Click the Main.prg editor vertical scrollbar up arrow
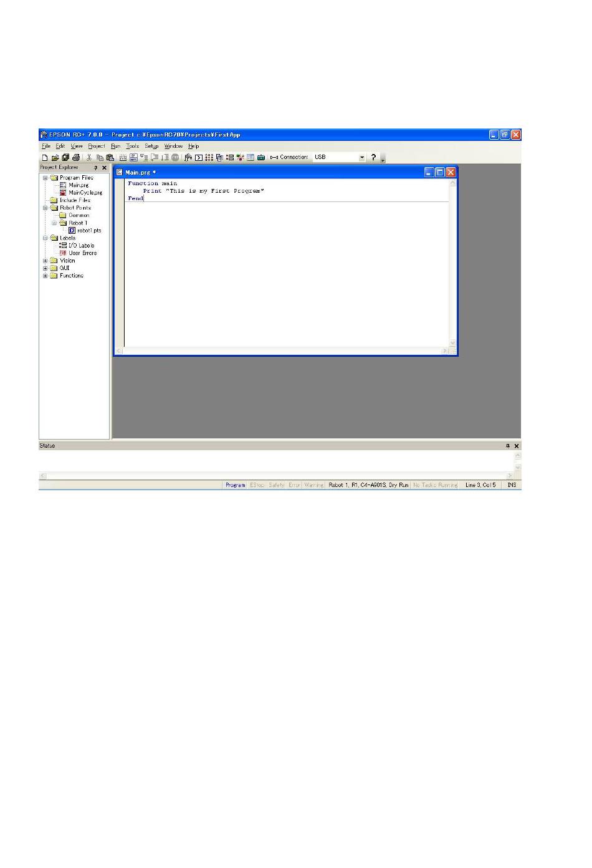The height and width of the screenshot is (868, 592). [x=452, y=183]
